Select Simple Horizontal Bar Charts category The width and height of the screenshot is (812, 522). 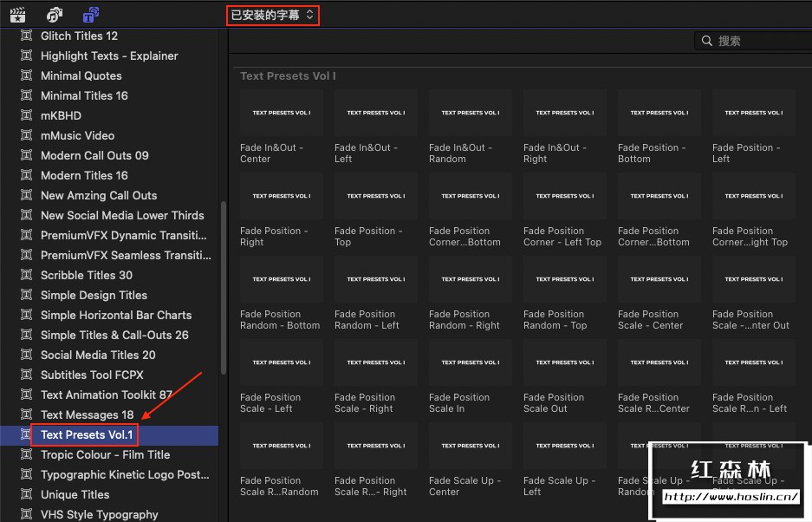click(x=116, y=315)
